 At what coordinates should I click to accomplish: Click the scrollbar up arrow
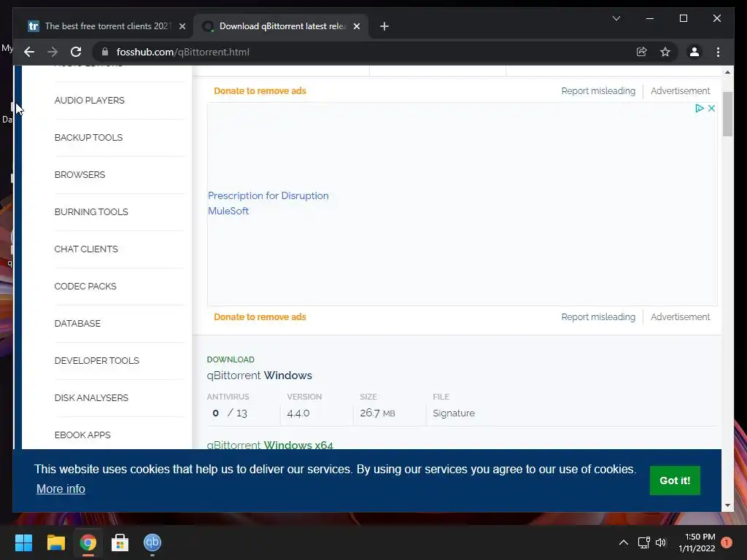click(727, 72)
